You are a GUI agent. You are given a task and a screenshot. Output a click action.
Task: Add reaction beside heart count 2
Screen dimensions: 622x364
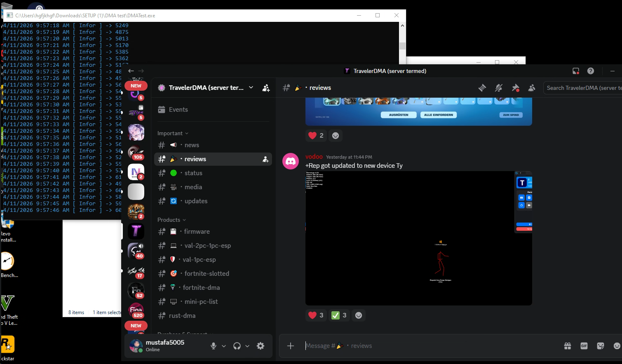[x=336, y=136]
